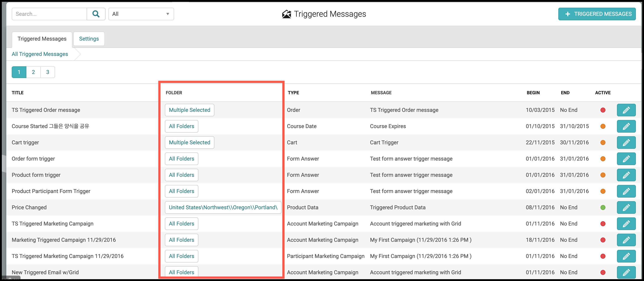
Task: Open All Folders for Marketing Triggered Campaign 11/29/2016
Action: [x=182, y=240]
